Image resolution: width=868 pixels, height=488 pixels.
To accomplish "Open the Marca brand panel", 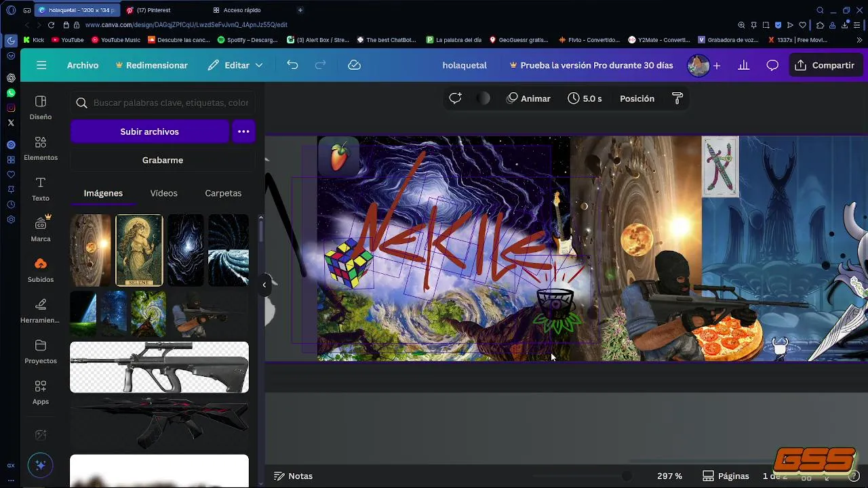I will (x=41, y=230).
